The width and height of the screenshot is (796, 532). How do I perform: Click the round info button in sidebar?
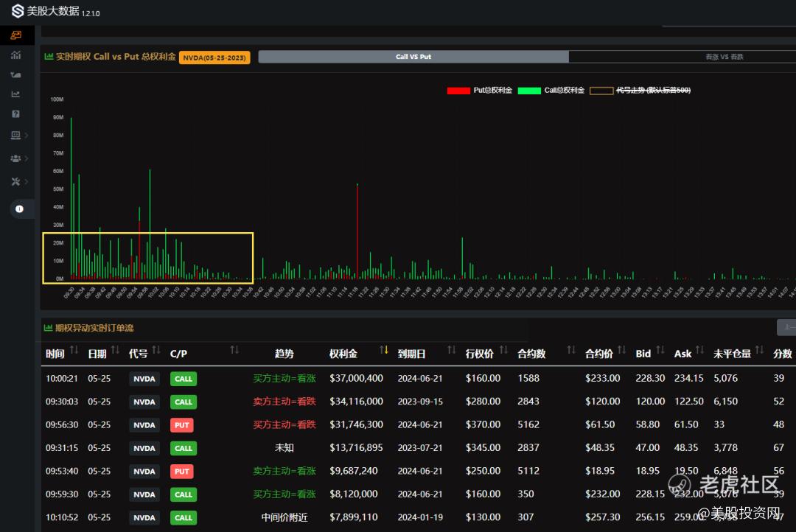19,209
